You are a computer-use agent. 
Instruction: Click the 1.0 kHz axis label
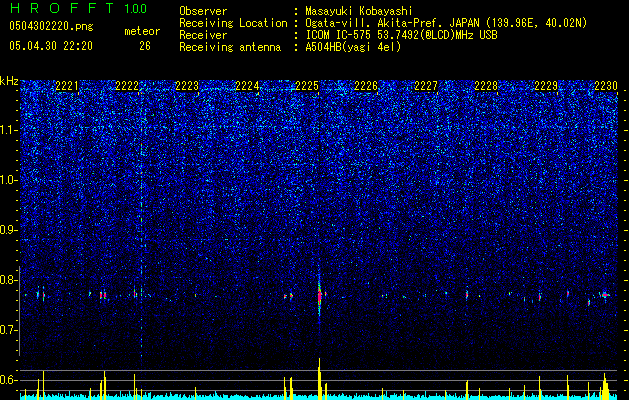click(x=9, y=180)
